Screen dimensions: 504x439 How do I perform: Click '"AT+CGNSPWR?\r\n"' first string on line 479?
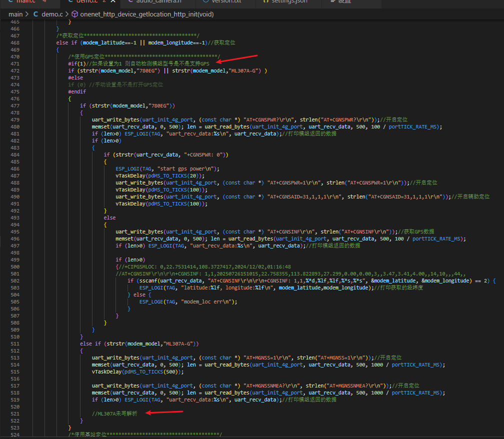[x=269, y=119]
